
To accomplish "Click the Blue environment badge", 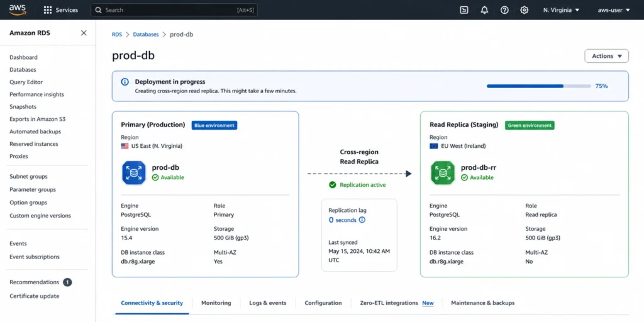I will 214,125.
